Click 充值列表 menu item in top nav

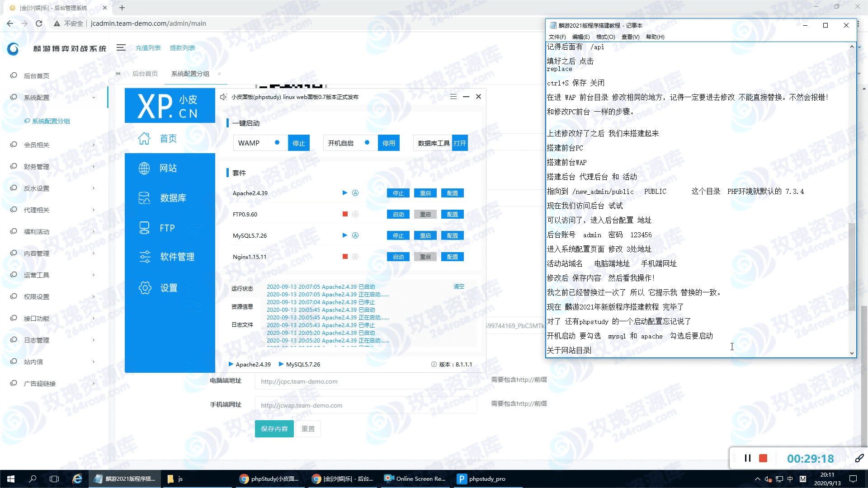pos(146,47)
